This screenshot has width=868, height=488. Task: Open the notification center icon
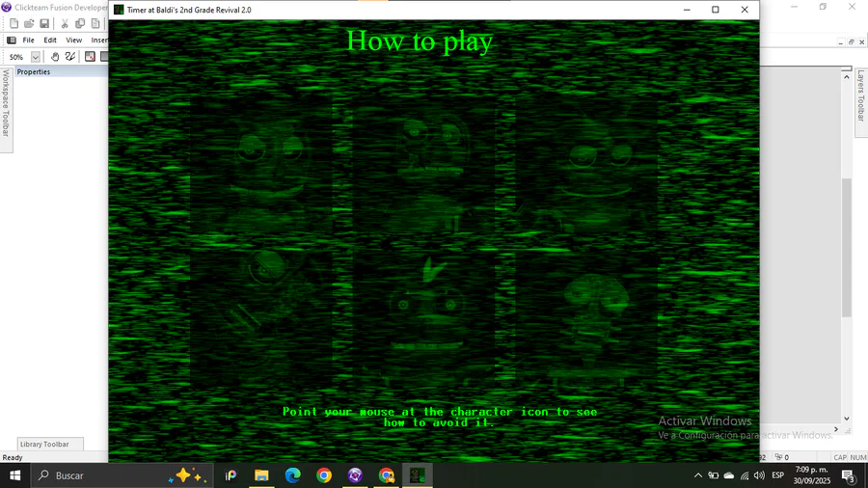click(849, 475)
